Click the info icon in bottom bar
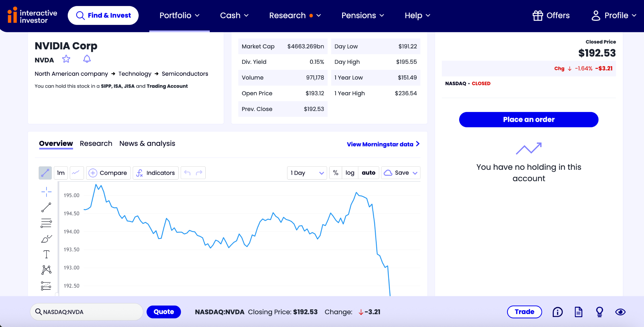The image size is (644, 327). pyautogui.click(x=558, y=312)
